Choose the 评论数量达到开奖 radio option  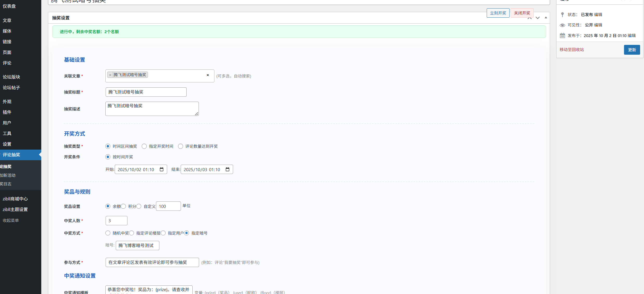[x=181, y=146]
